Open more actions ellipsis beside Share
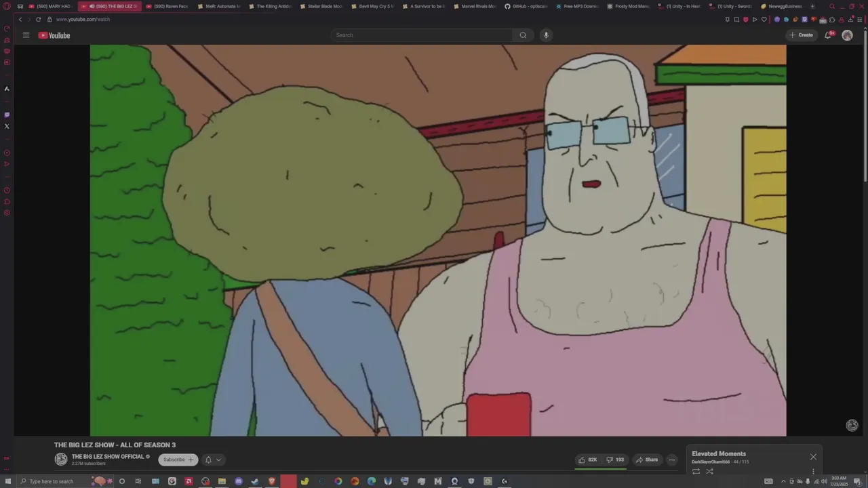The width and height of the screenshot is (868, 488). [672, 460]
